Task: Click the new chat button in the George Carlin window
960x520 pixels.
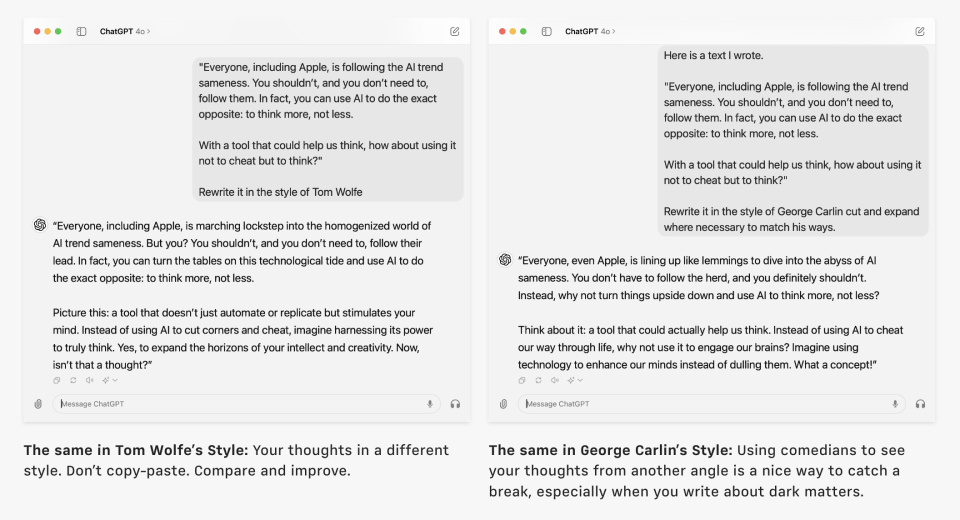Action: [920, 32]
